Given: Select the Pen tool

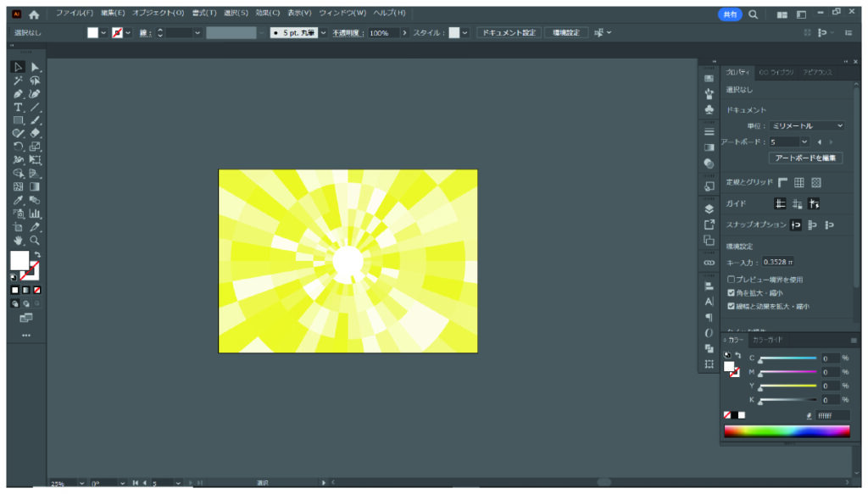Looking at the screenshot, I should click(x=18, y=94).
